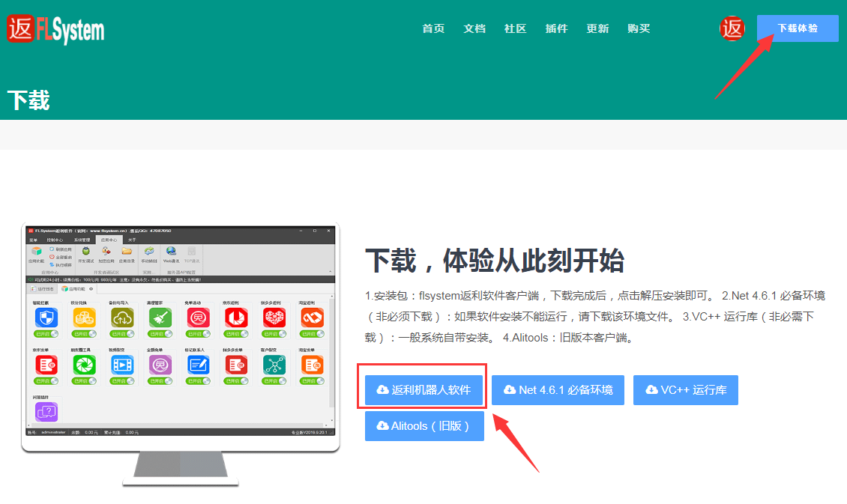Click the 备份与导入 cloud icon
The height and width of the screenshot is (504, 847).
tap(122, 318)
